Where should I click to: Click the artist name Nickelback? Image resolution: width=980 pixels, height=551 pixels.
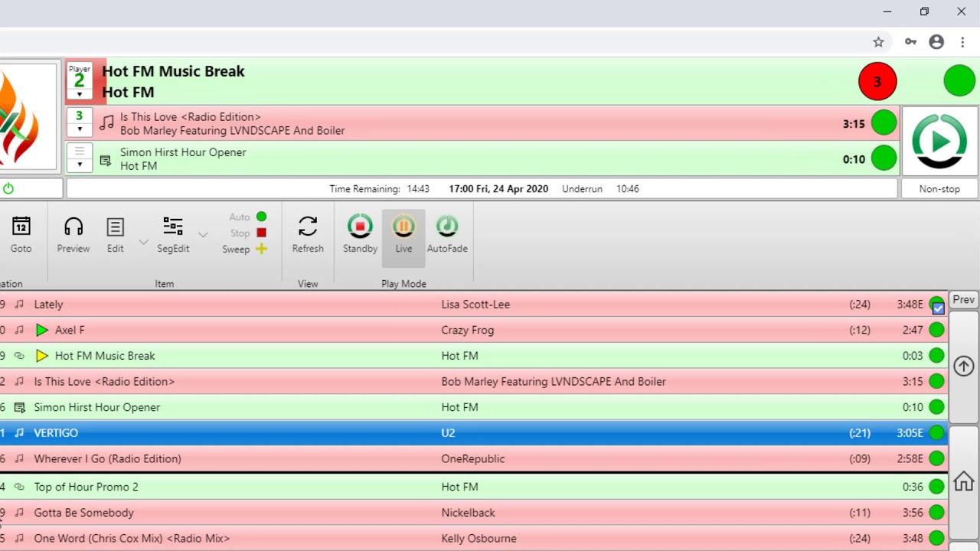[468, 513]
